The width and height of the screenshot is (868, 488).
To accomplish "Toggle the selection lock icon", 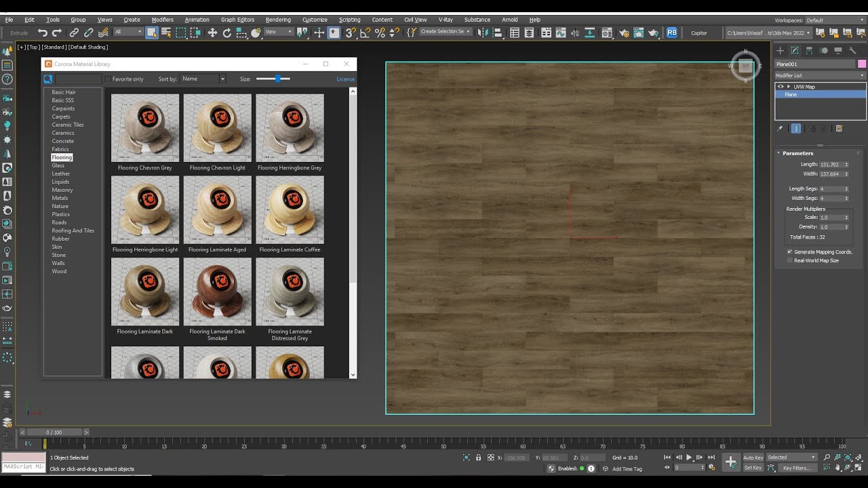I will (x=479, y=457).
